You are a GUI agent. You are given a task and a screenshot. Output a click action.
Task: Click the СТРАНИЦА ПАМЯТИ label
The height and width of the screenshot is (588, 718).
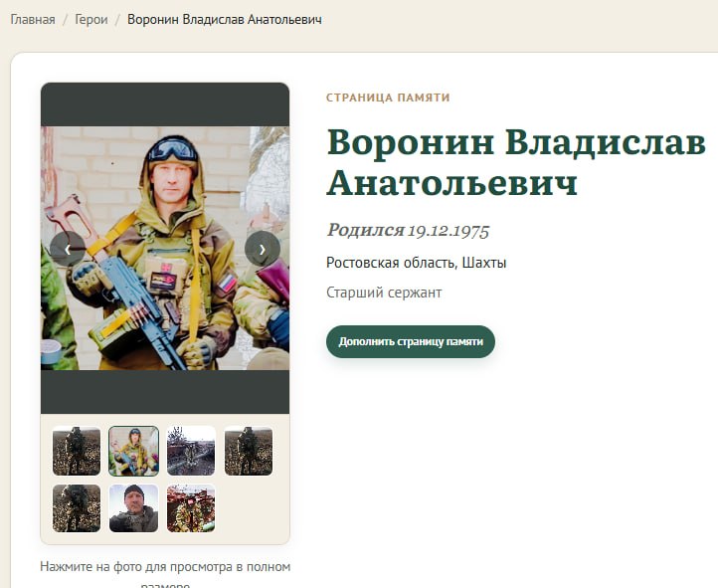point(388,98)
